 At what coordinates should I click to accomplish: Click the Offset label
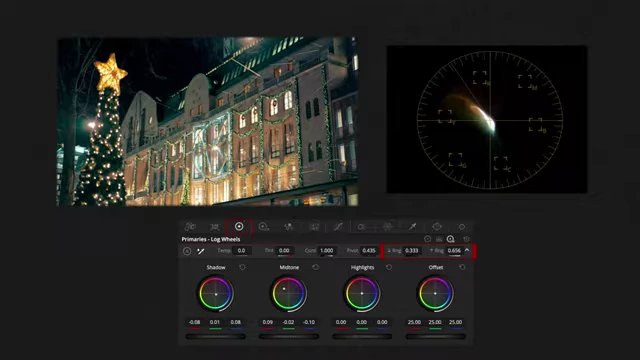[x=436, y=267]
